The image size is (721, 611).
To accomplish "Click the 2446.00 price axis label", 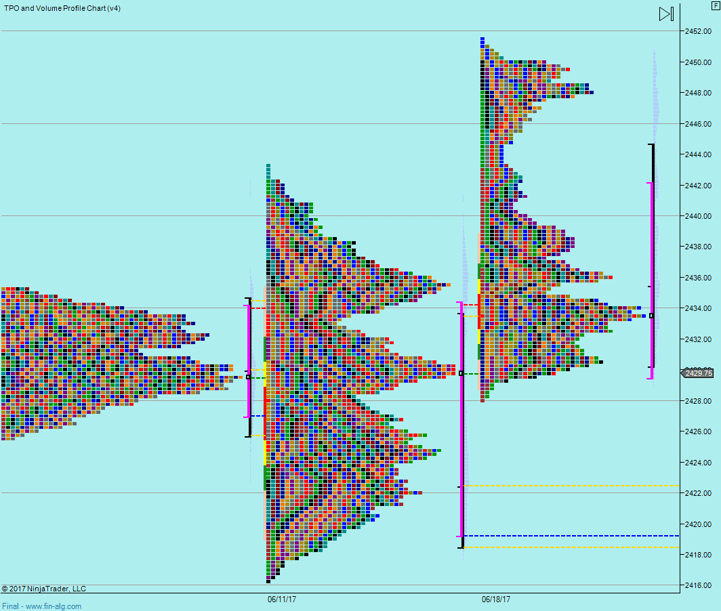I will [x=698, y=124].
